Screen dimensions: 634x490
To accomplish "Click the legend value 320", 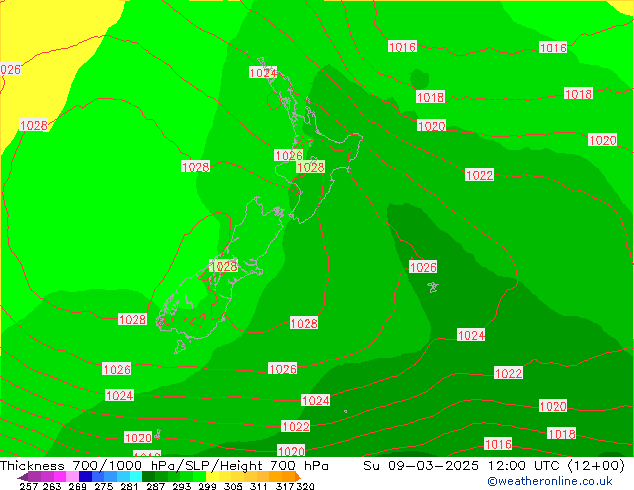I will pyautogui.click(x=305, y=486).
